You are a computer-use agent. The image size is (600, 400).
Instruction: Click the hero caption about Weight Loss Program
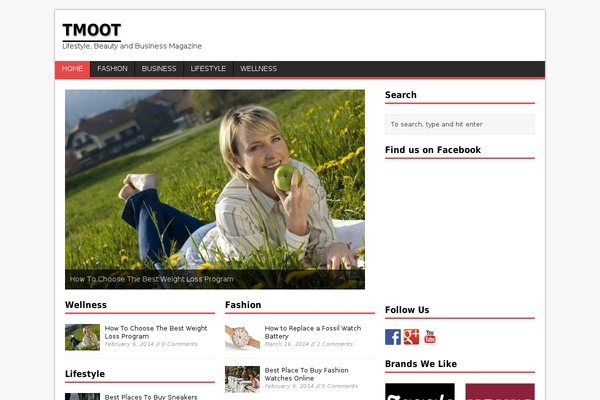pyautogui.click(x=152, y=279)
